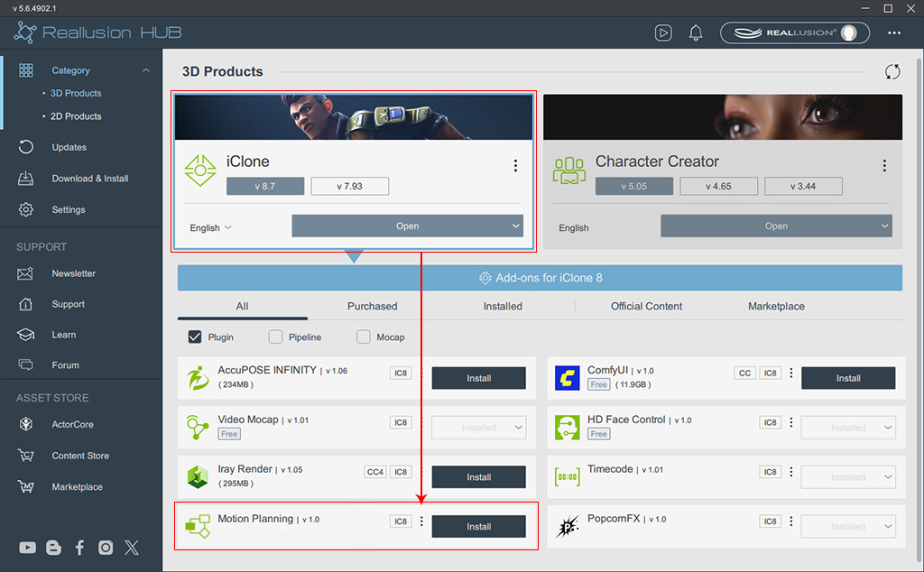The image size is (924, 572).
Task: Click the Character Creator product icon
Action: click(569, 171)
